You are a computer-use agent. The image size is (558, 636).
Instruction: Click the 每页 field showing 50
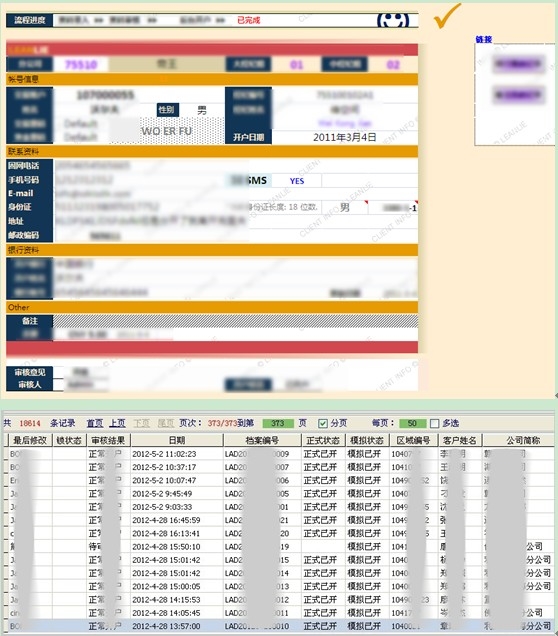pos(412,423)
